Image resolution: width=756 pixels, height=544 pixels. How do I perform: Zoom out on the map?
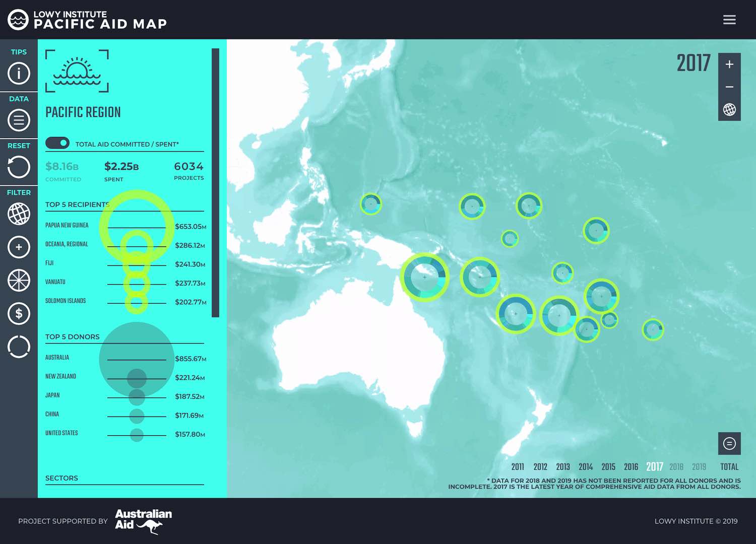pos(729,87)
